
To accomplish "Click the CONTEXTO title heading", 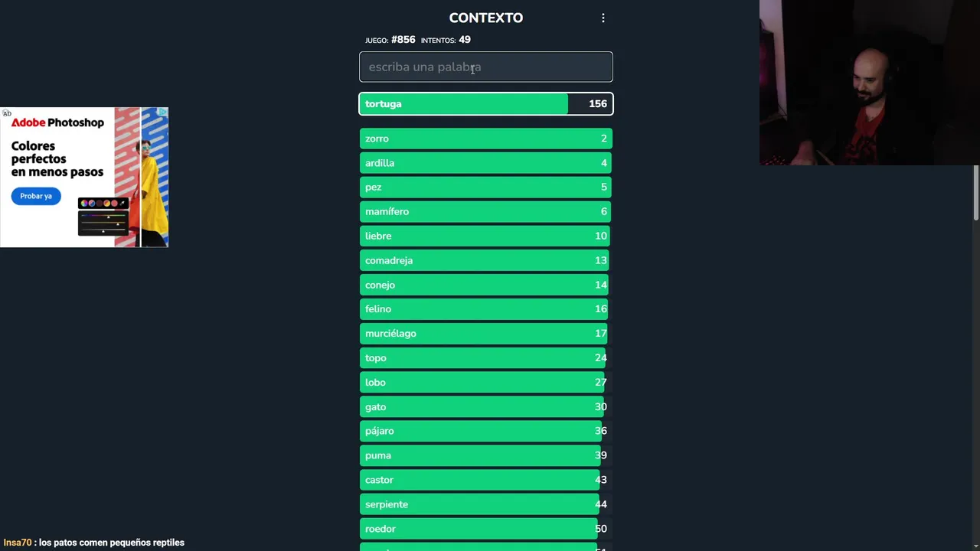I will [485, 18].
